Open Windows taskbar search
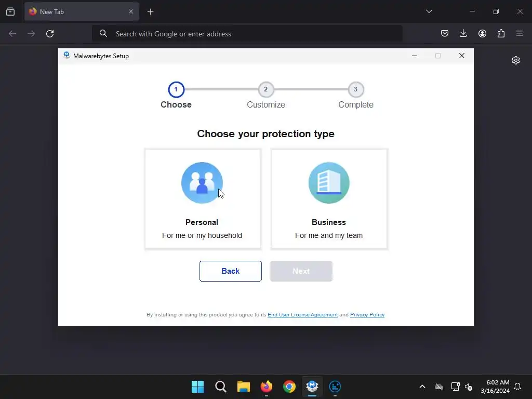Screen dimensions: 532x399 point(220,387)
